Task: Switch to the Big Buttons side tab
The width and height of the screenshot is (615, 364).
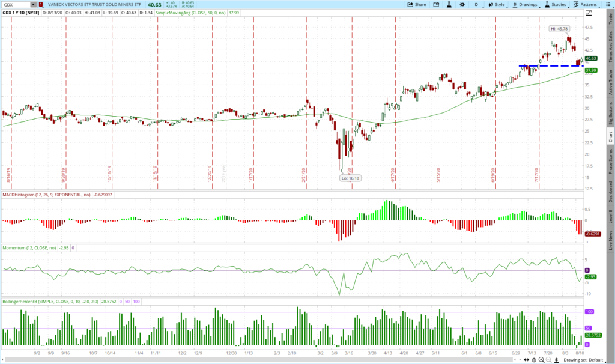Action: point(610,114)
